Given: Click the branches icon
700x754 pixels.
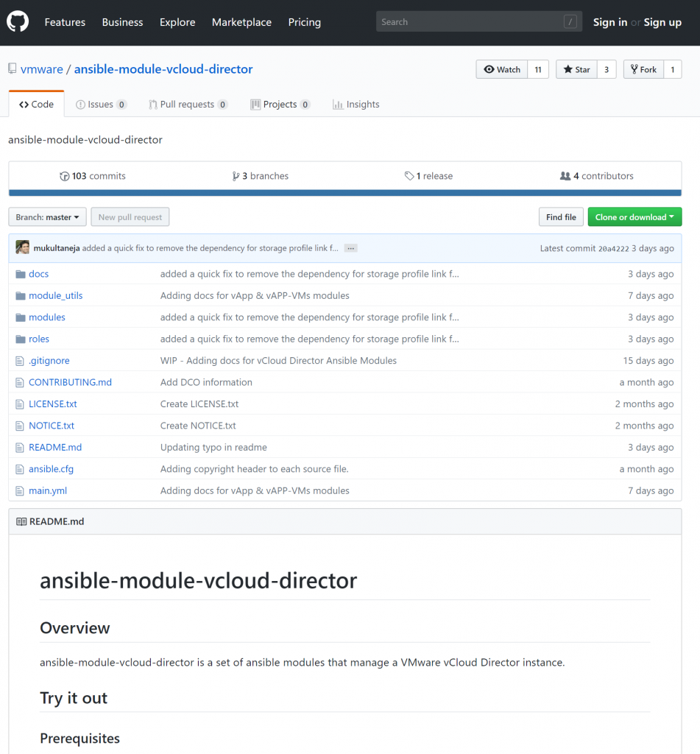Looking at the screenshot, I should coord(236,176).
